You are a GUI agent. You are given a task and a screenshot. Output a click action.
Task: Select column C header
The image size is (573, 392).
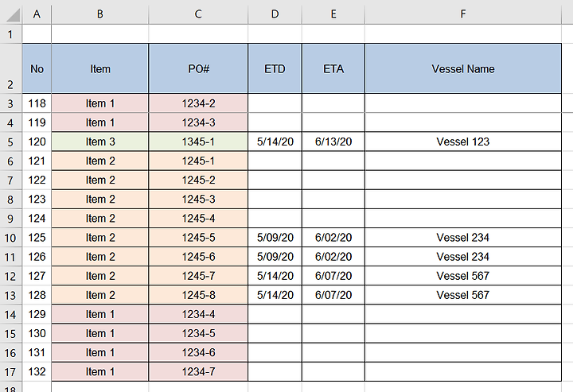(197, 14)
